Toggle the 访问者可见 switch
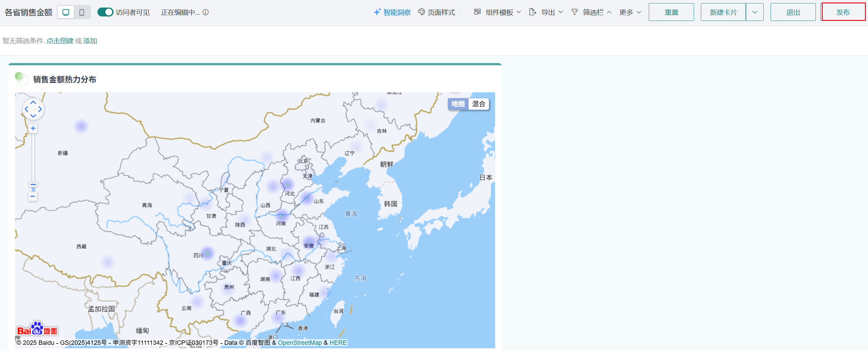 tap(105, 12)
